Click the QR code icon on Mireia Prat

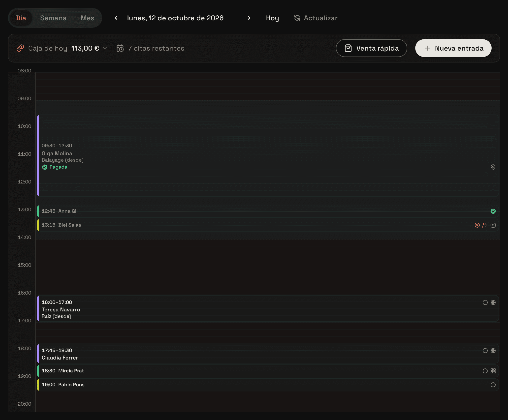493,371
